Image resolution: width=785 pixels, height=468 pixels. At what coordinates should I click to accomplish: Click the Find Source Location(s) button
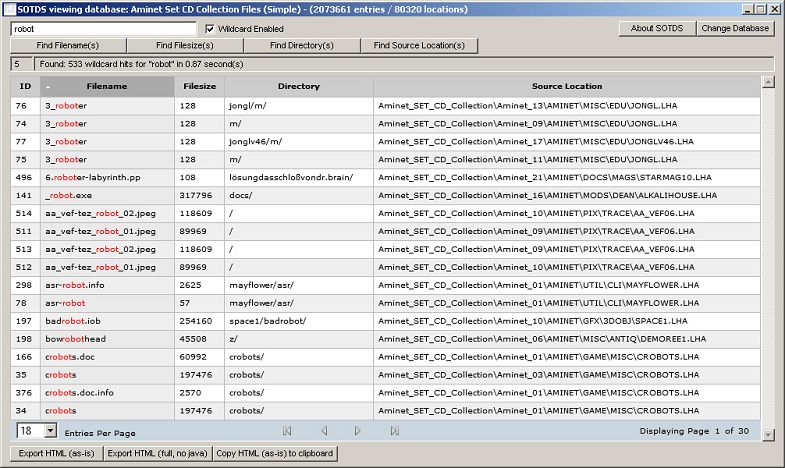[419, 46]
